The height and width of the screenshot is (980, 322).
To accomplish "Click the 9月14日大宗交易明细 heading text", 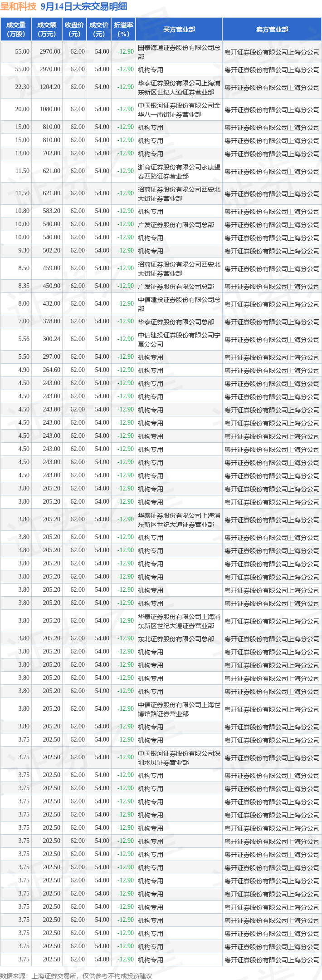I will [84, 6].
